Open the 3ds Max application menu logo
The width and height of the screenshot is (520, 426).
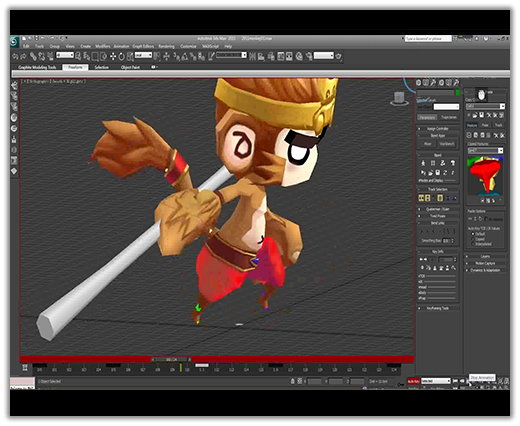click(x=14, y=41)
